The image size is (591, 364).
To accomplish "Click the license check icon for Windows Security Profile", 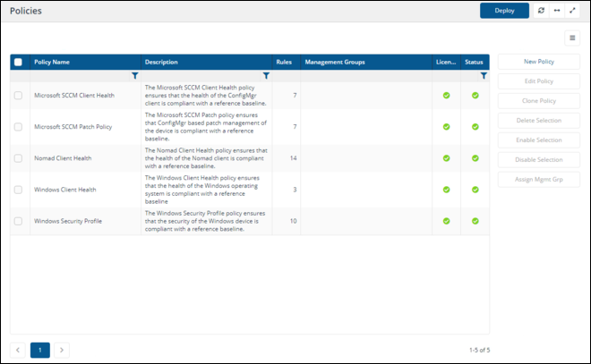I will pos(446,221).
